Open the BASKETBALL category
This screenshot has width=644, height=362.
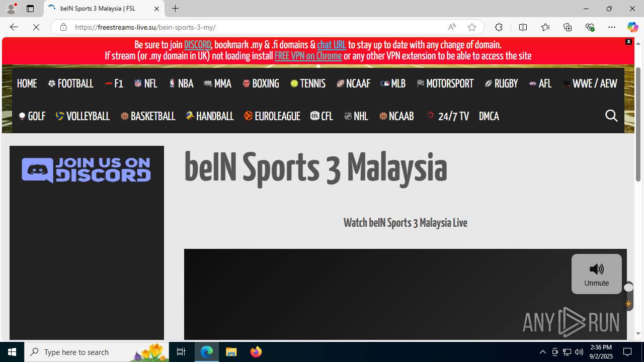click(147, 116)
